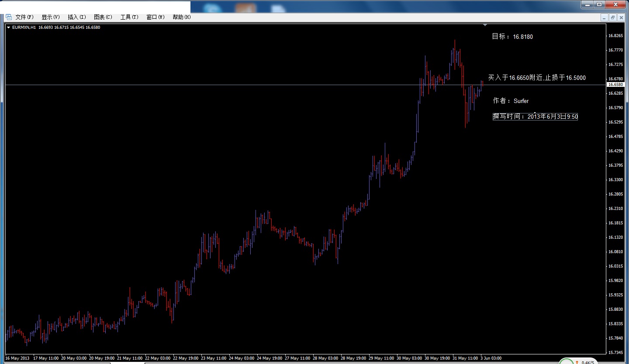Open the 图表 menu

103,17
